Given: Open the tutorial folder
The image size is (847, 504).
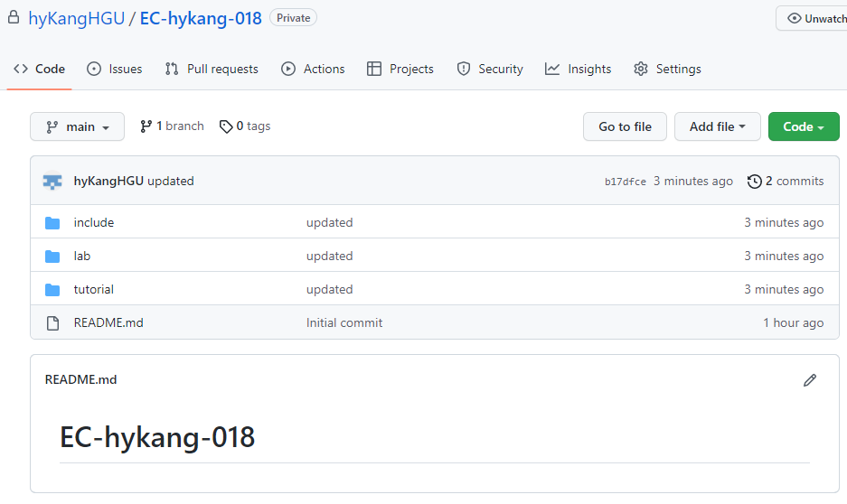Looking at the screenshot, I should pyautogui.click(x=93, y=290).
